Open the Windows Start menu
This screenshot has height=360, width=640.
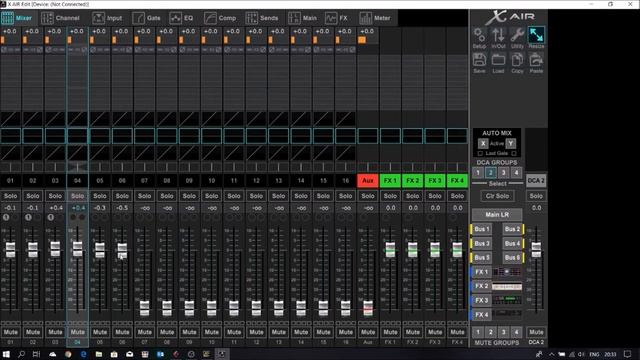pyautogui.click(x=6, y=354)
